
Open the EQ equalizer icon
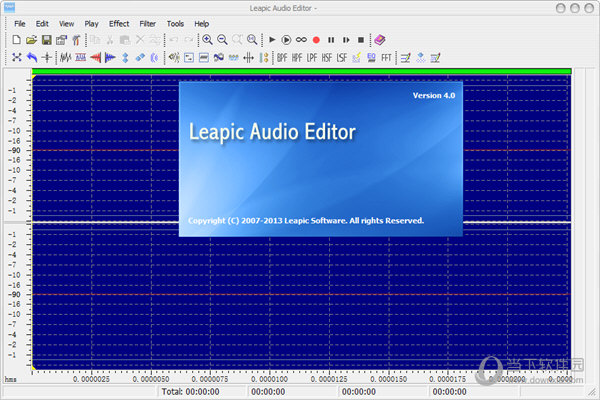point(371,58)
